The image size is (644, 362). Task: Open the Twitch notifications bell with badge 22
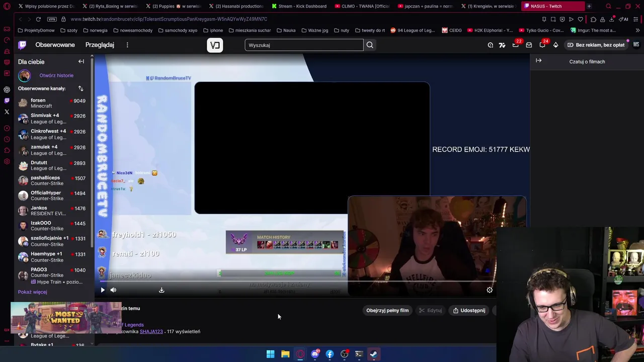[516, 45]
